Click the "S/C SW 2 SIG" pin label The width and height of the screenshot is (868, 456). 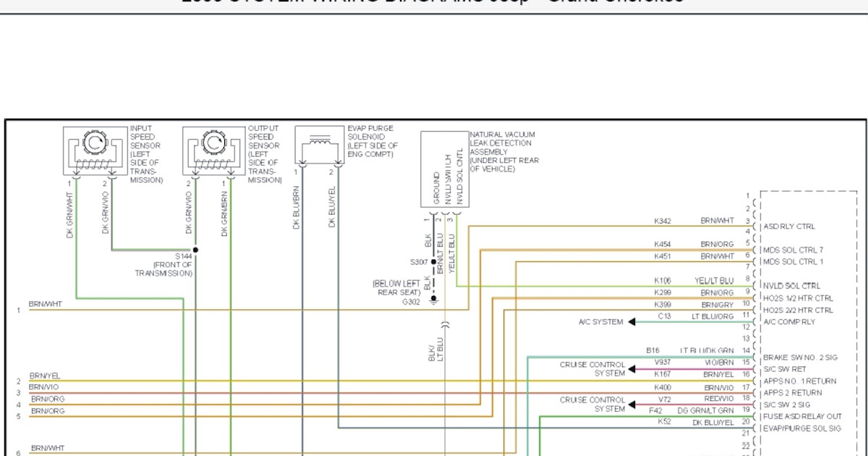tap(787, 405)
